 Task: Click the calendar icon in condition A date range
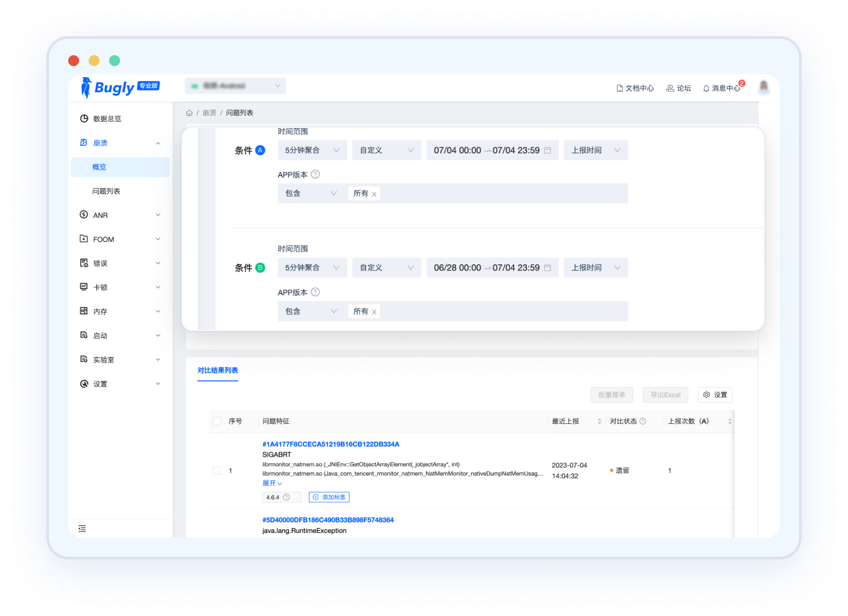tap(547, 151)
